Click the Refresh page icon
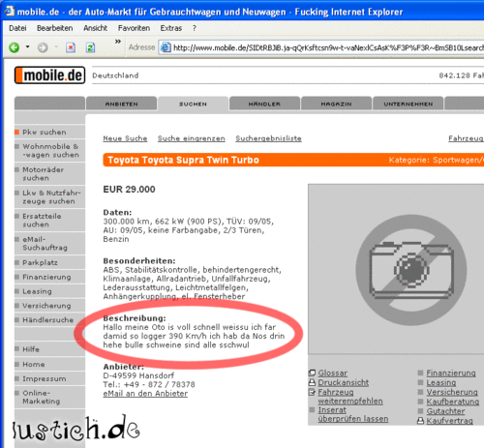Image resolution: width=484 pixels, height=448 pixels. (x=90, y=47)
